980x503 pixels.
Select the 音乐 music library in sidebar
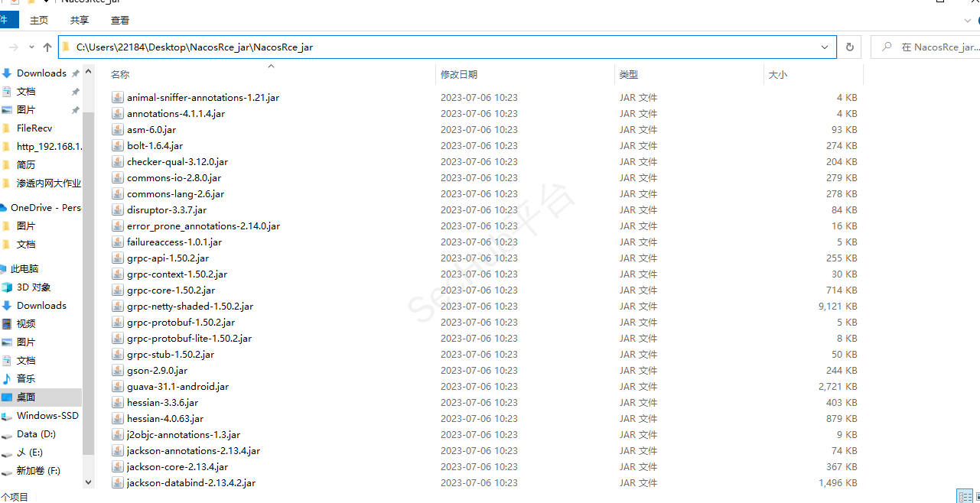tap(26, 379)
